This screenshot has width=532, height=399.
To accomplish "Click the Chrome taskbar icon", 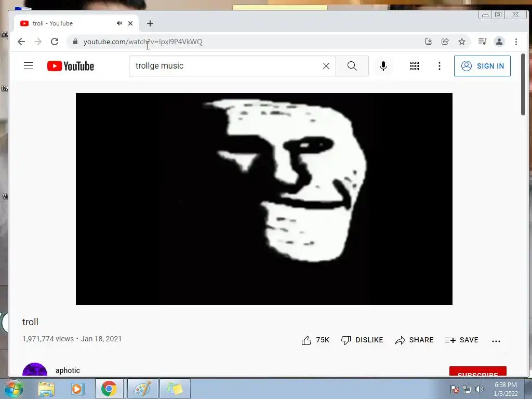I will [x=109, y=389].
